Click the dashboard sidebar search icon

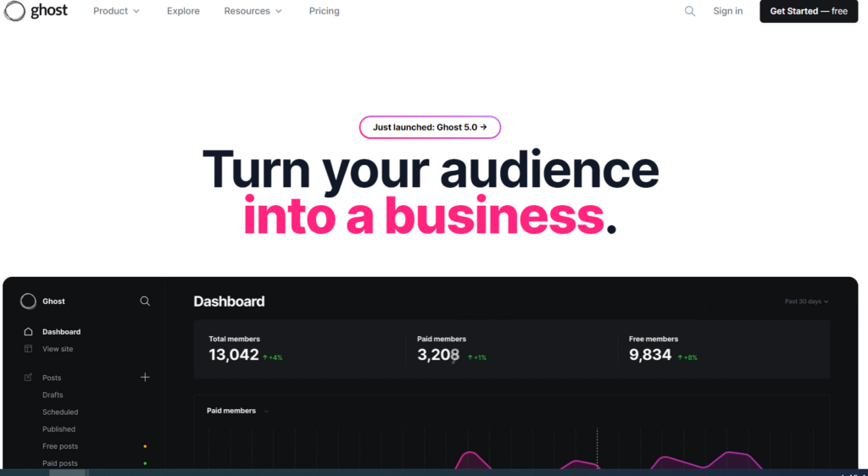coord(145,301)
